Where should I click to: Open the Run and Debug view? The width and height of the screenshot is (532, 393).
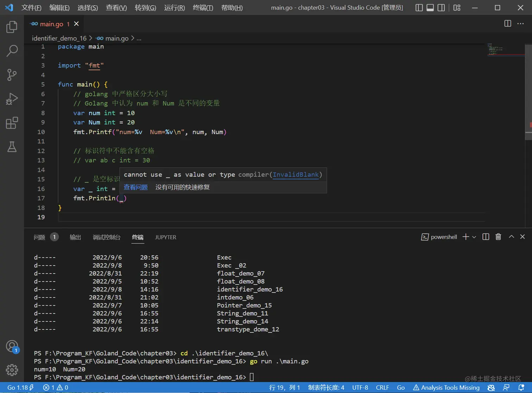point(12,99)
